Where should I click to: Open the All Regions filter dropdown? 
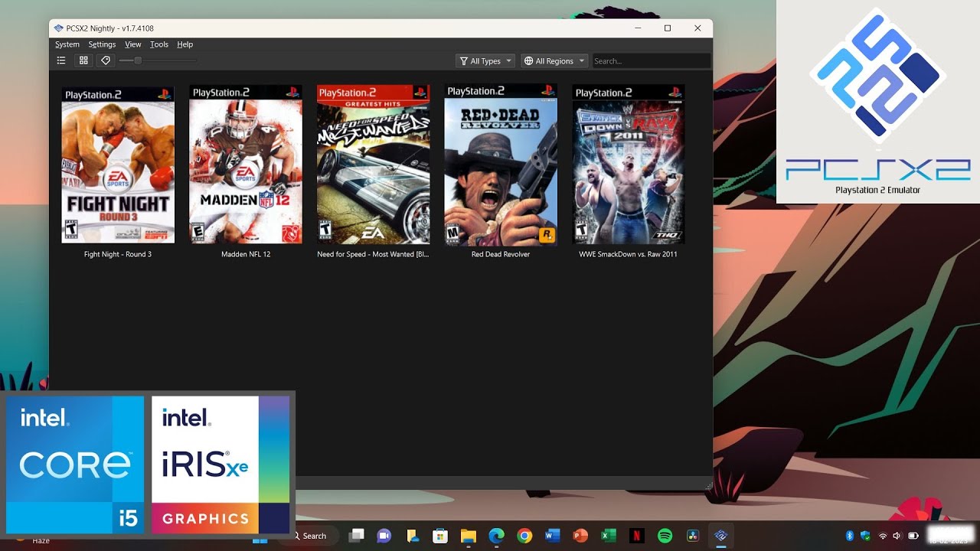click(554, 61)
